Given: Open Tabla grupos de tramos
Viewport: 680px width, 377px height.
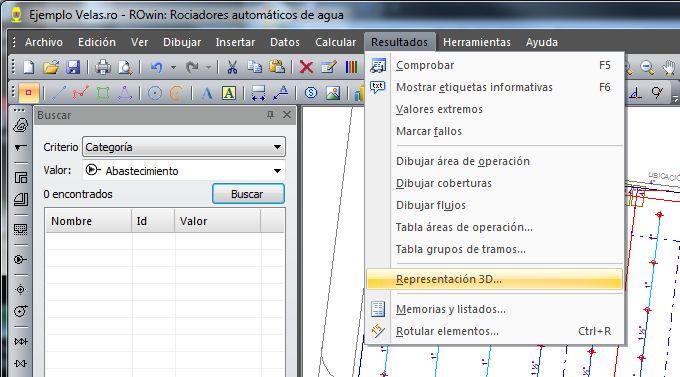Looking at the screenshot, I should [x=494, y=249].
